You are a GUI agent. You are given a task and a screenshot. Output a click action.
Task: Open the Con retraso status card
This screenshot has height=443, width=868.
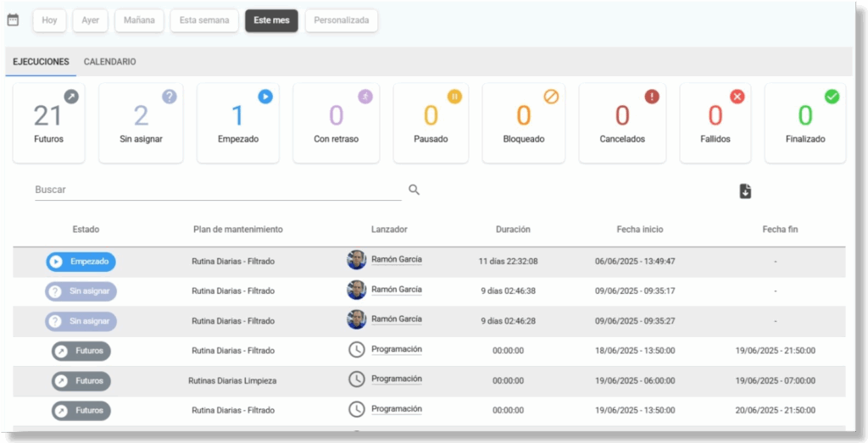pos(336,123)
